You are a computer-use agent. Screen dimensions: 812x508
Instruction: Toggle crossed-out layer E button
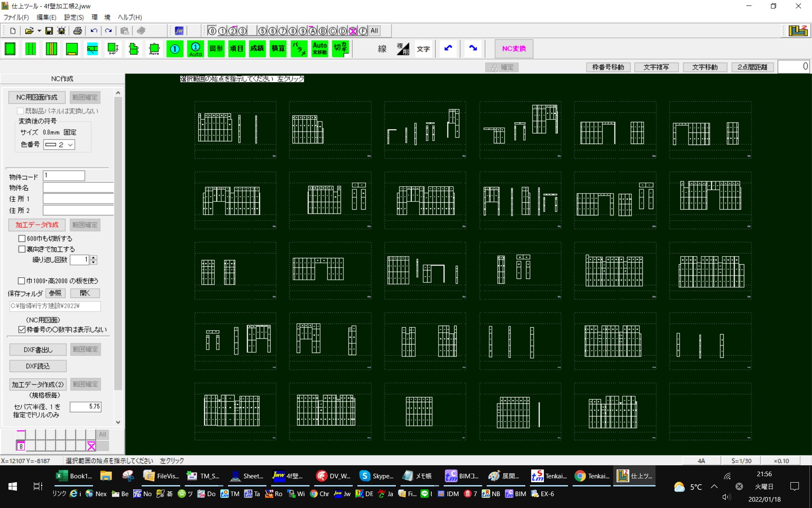pyautogui.click(x=353, y=31)
